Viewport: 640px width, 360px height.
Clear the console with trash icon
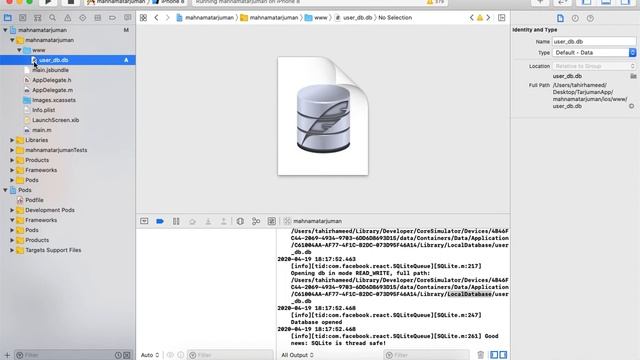pos(481,355)
